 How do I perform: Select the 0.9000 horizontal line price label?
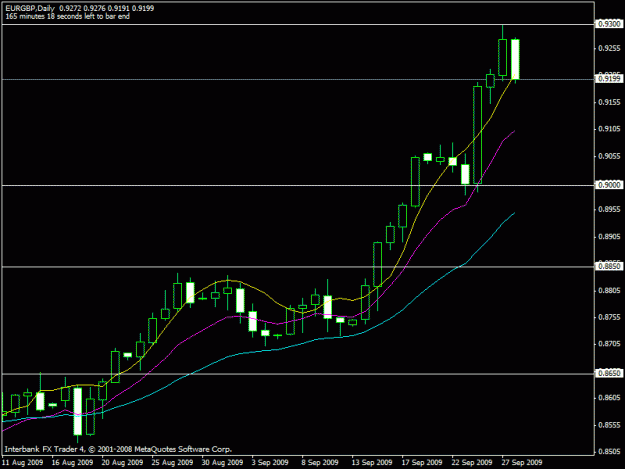pos(609,185)
